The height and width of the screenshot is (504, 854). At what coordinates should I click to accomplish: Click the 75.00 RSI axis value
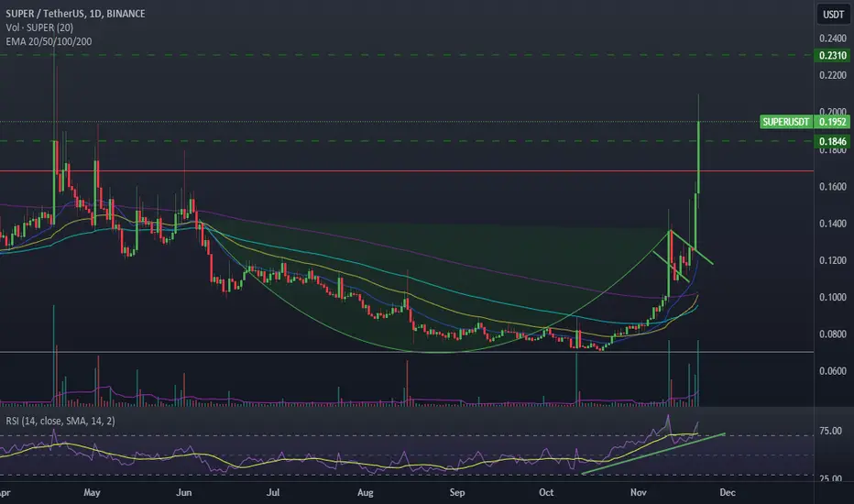830,431
